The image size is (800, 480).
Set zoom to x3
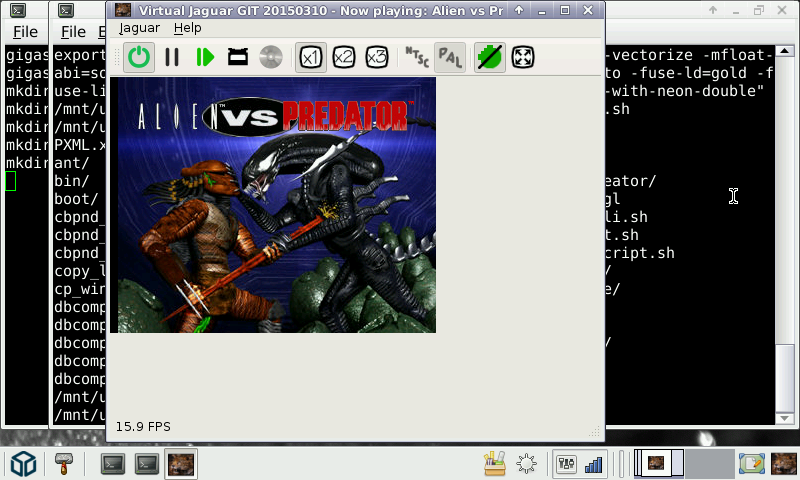[377, 57]
